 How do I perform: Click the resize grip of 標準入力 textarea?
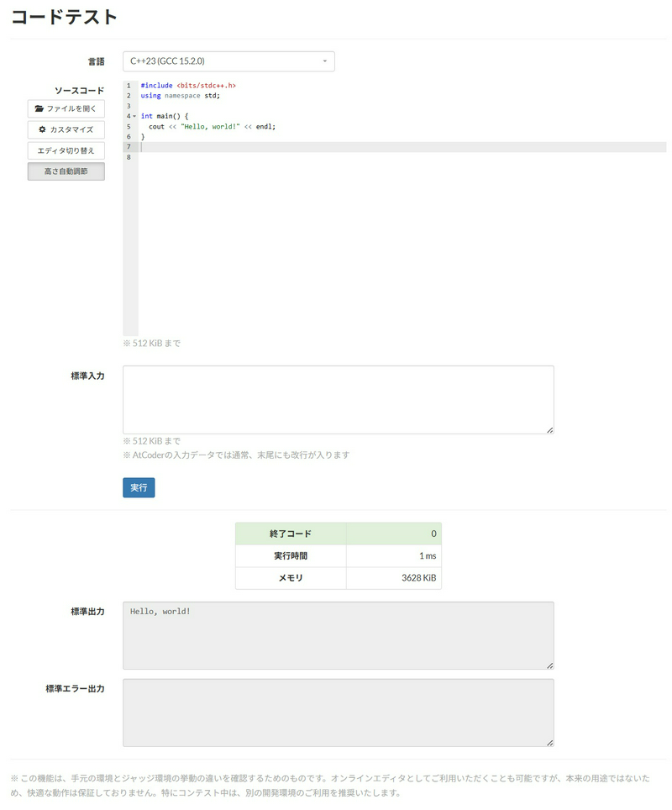pos(549,429)
